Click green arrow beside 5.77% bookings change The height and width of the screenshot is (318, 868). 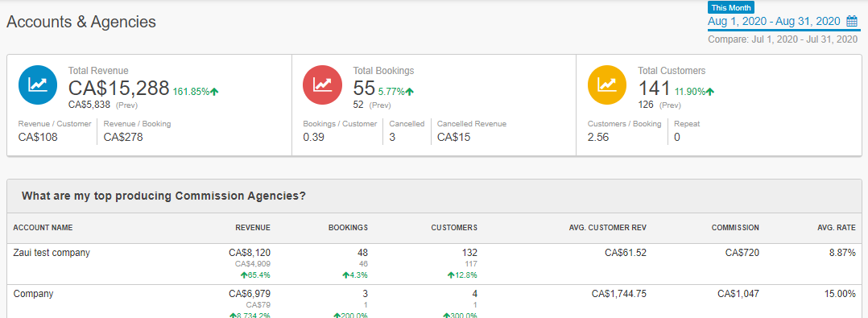point(410,92)
